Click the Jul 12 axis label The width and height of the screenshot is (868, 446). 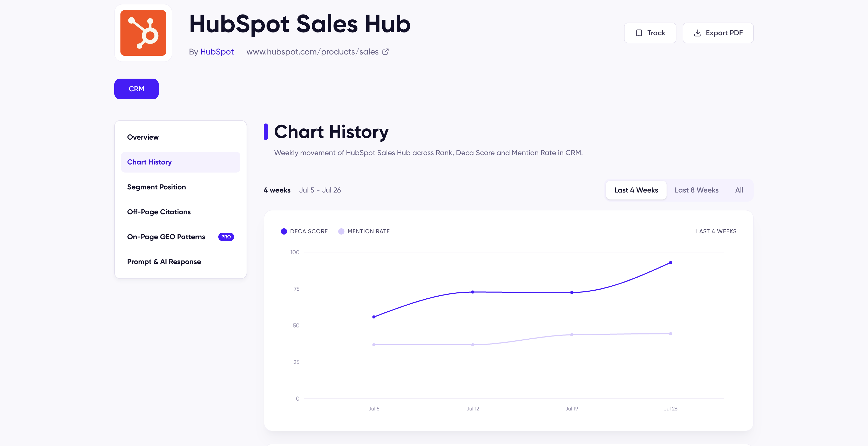click(473, 409)
